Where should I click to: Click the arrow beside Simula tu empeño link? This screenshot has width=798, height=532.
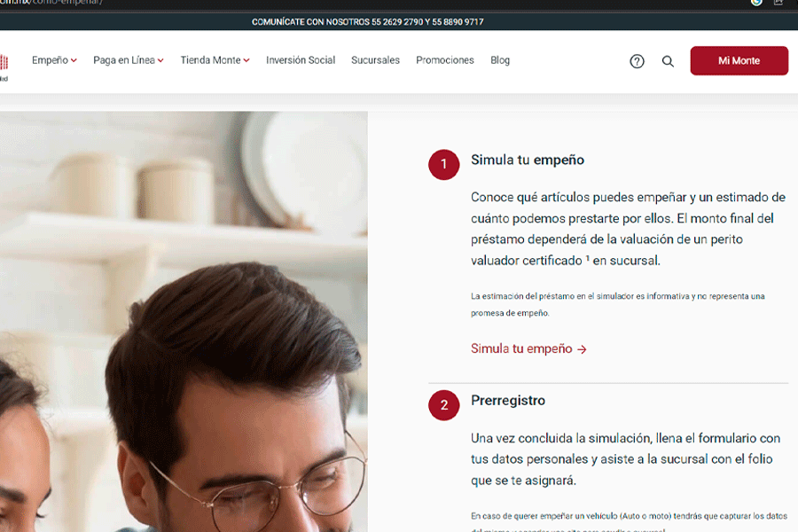[x=582, y=349]
